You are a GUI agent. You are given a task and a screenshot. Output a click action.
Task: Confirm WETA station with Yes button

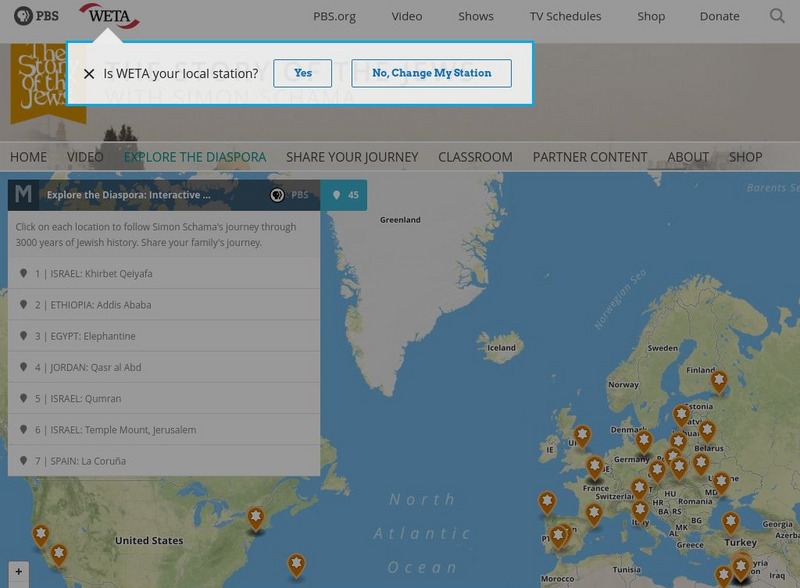[x=303, y=73]
